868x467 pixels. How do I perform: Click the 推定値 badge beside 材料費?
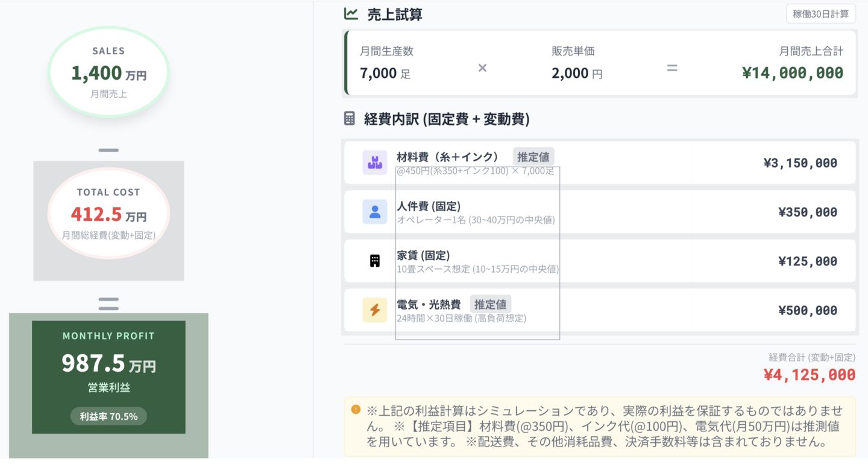point(533,157)
